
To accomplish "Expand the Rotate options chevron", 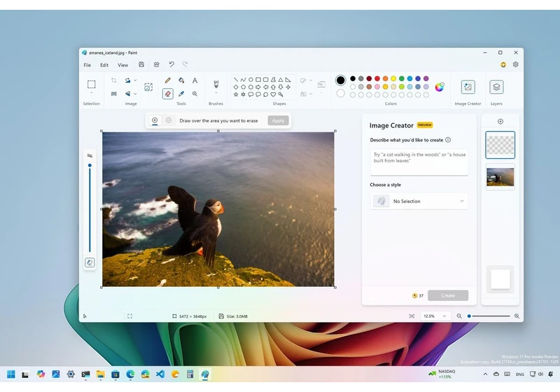I will pos(135,80).
